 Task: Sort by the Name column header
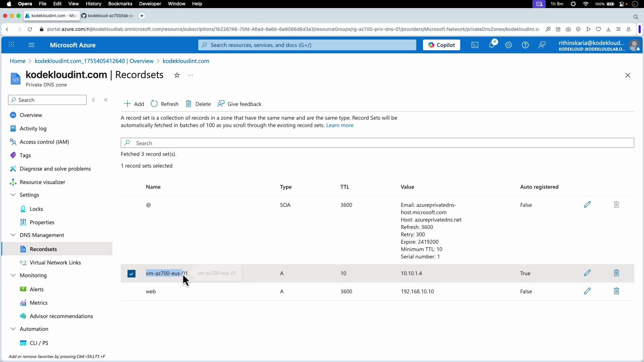[x=153, y=187]
